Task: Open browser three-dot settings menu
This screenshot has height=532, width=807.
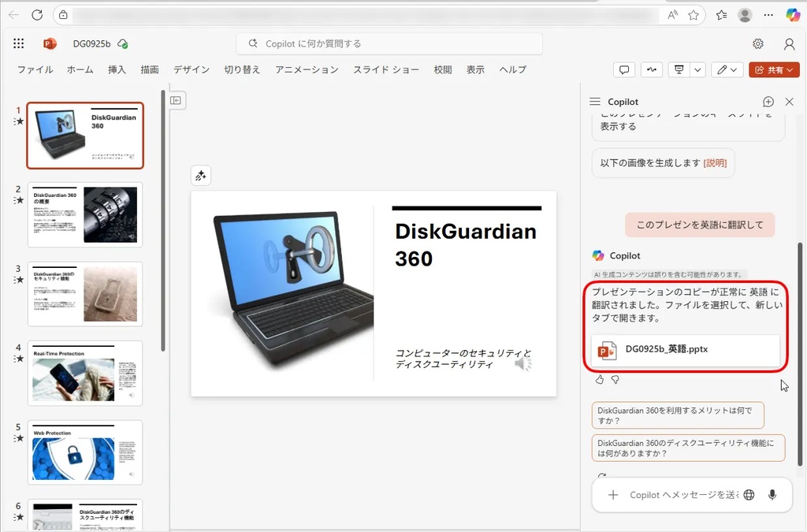Action: 768,15
